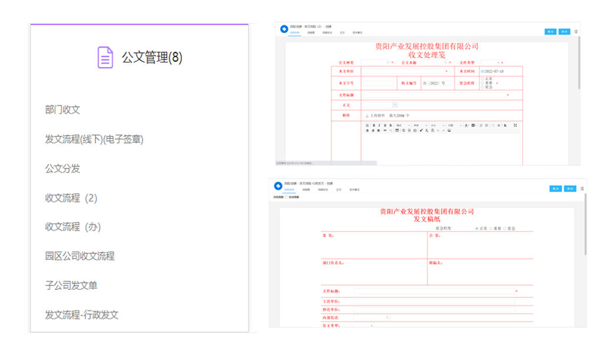
Task: Click the insert table icon in 收文处理笺 editor
Action: [x=397, y=130]
